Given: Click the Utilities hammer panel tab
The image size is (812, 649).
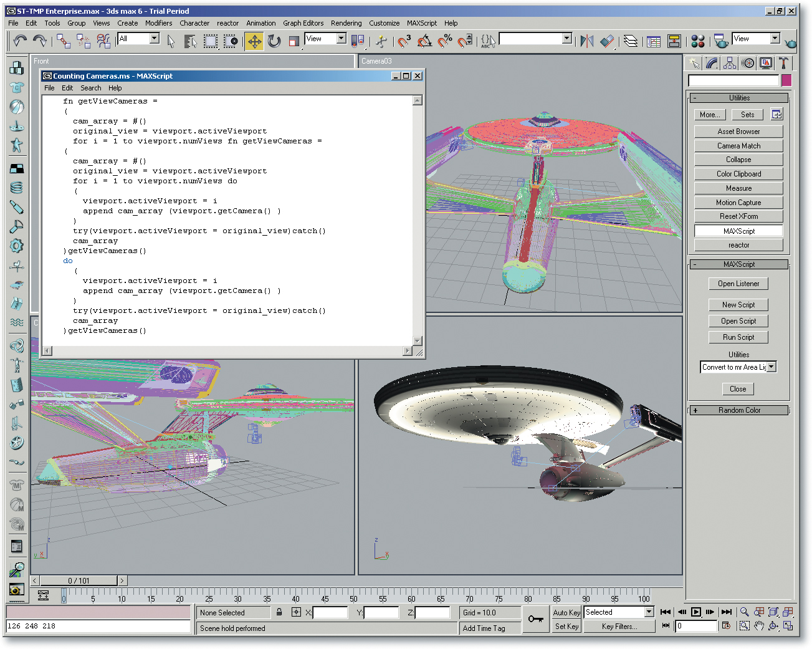Looking at the screenshot, I should pos(783,63).
